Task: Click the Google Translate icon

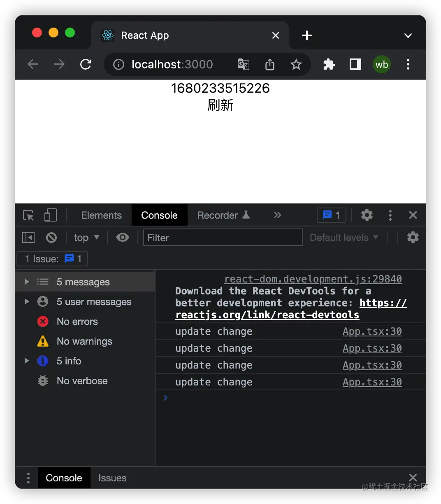Action: [x=244, y=64]
